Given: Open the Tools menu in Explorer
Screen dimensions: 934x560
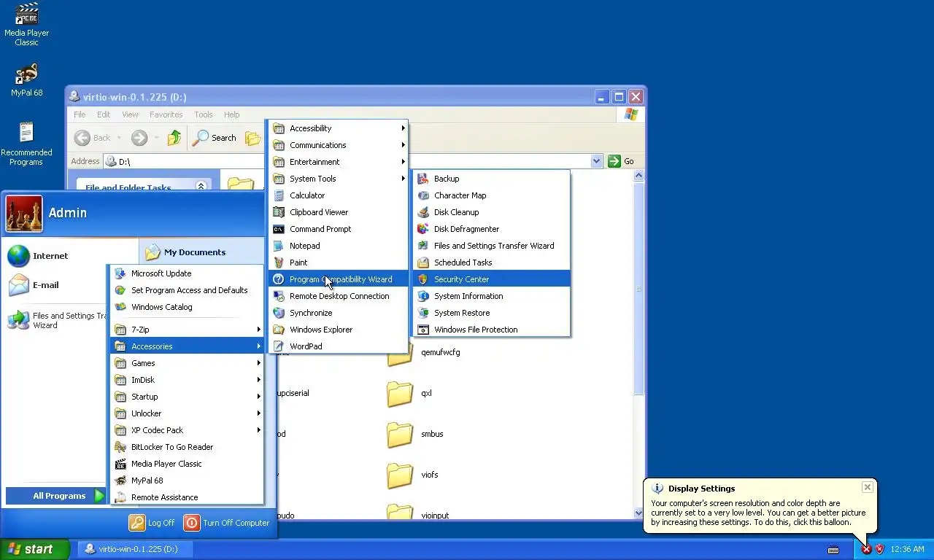Looking at the screenshot, I should [x=204, y=114].
